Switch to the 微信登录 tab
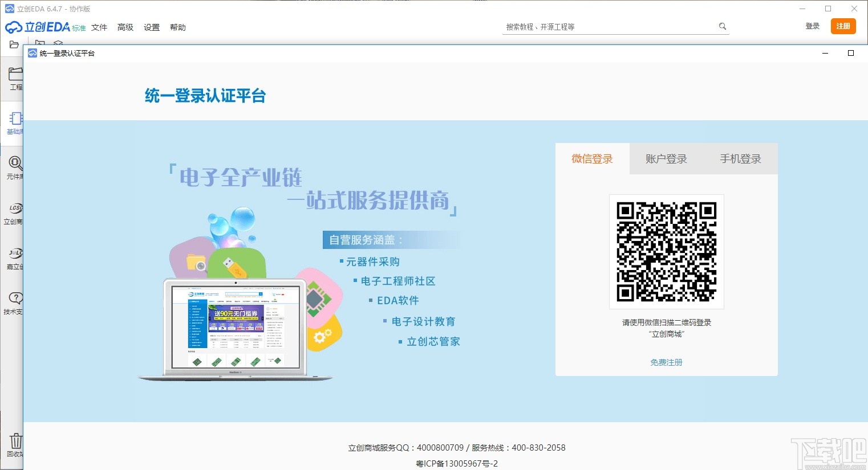 tap(593, 159)
